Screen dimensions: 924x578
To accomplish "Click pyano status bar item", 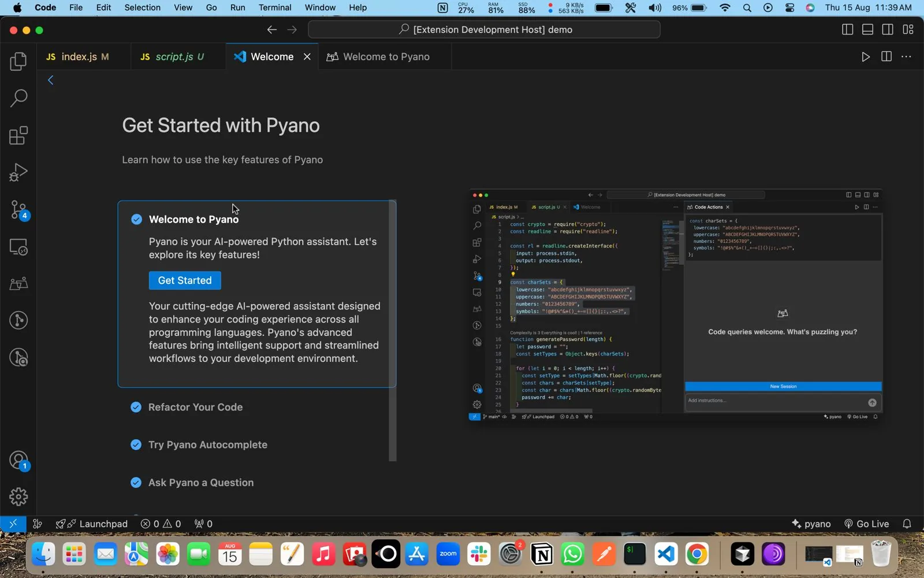I will 811,524.
